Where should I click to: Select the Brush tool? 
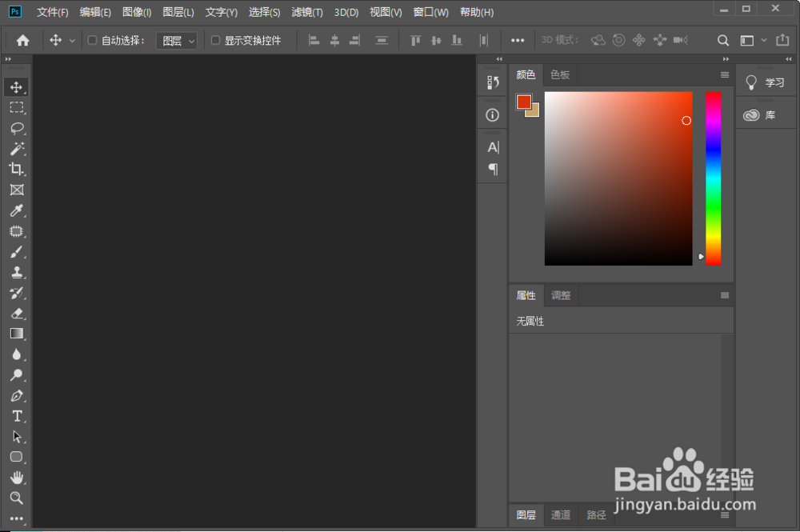[x=16, y=251]
